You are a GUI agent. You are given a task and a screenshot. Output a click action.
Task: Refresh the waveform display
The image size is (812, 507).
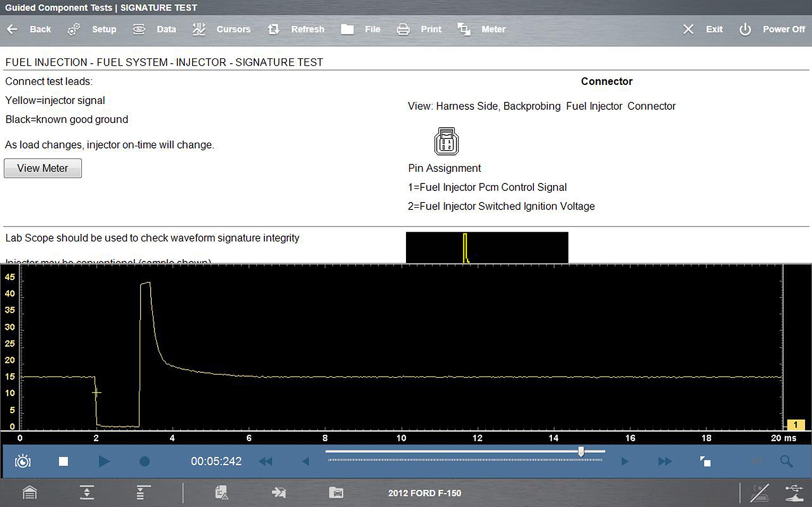[296, 29]
